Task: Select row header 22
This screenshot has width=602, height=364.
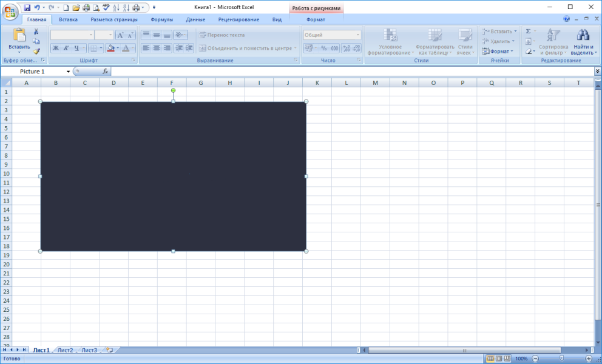Action: [x=6, y=282]
